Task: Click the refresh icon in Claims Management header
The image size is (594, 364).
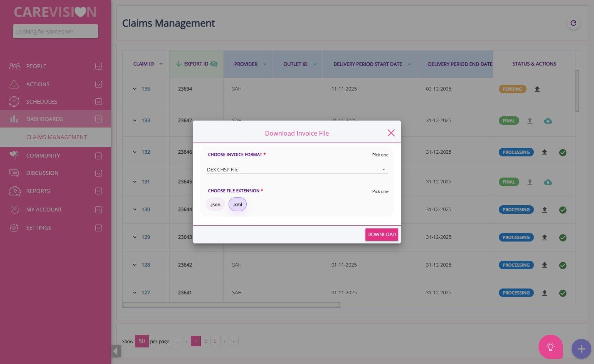Action: coord(573,23)
